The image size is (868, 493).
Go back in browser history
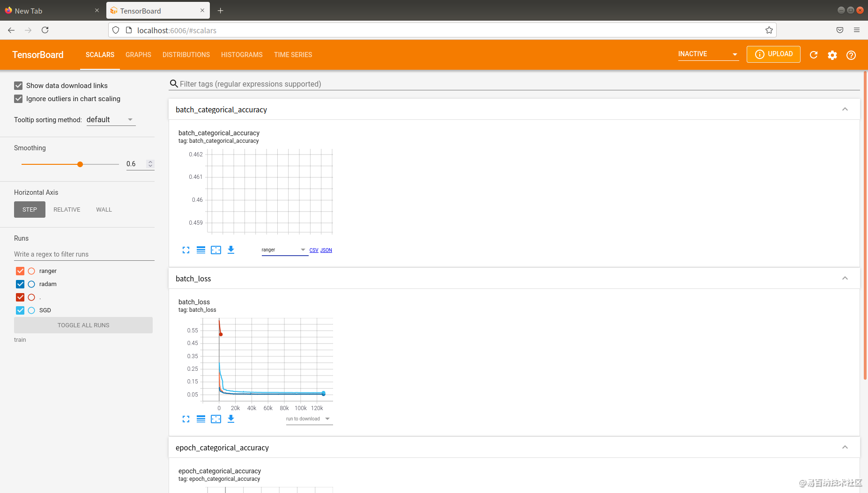pos(11,30)
